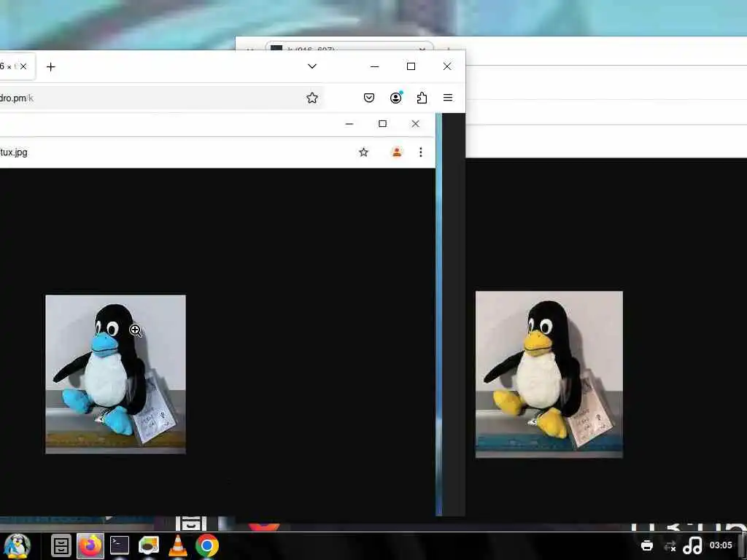
Task: Switch to Firefox via taskbar icon
Action: (90, 545)
